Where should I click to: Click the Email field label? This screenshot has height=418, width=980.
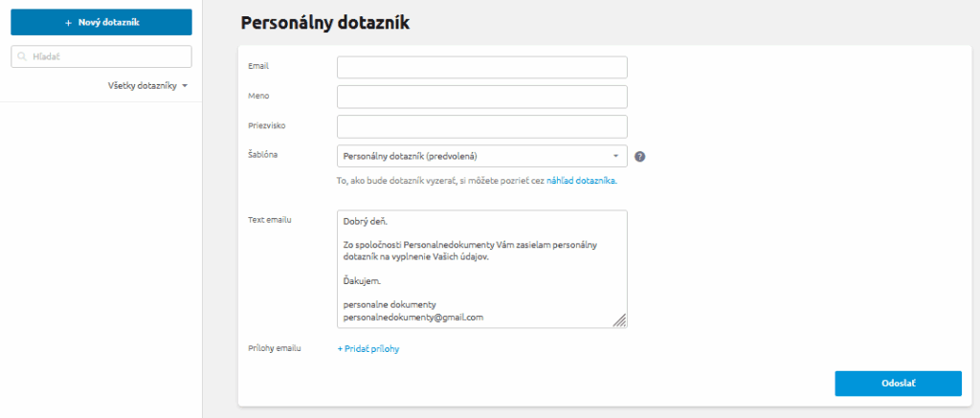coord(258,66)
